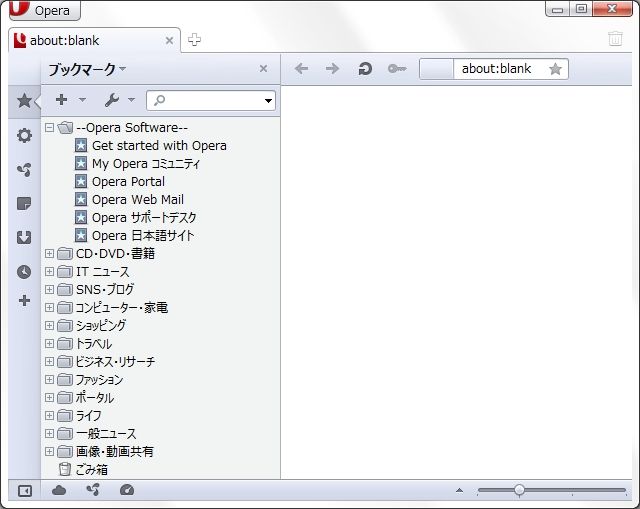Screen dimensions: 640x509
Task: Open the zoom options arrow
Action: coord(460,490)
